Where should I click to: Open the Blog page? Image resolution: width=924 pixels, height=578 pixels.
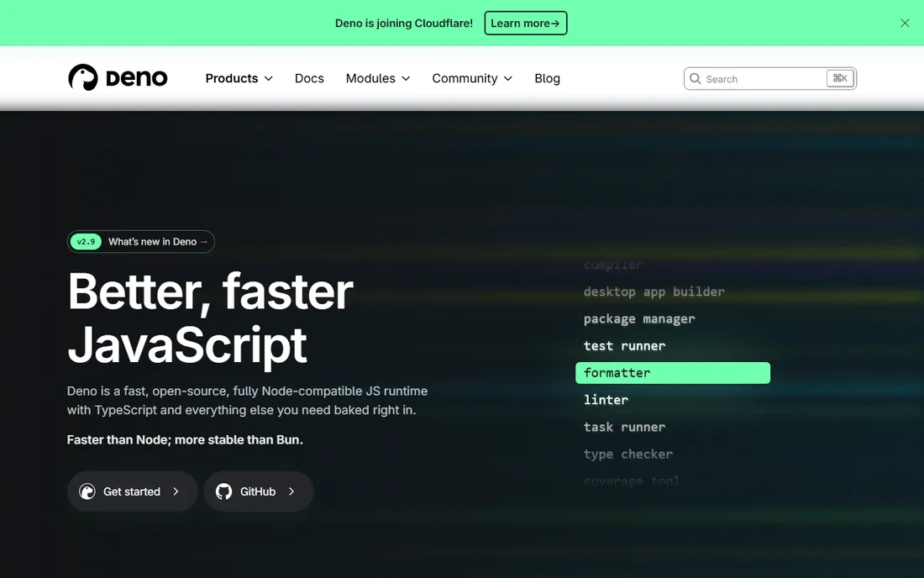[548, 78]
